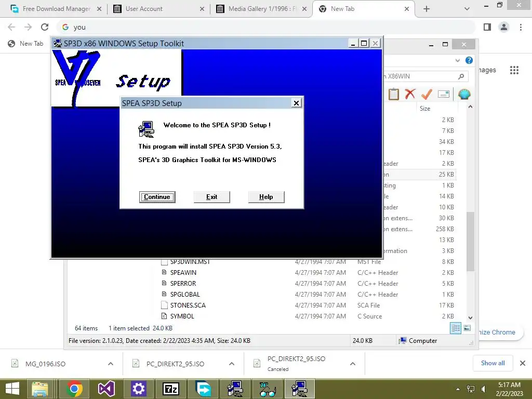Click the Size column header
This screenshot has width=532, height=399.
tap(425, 109)
